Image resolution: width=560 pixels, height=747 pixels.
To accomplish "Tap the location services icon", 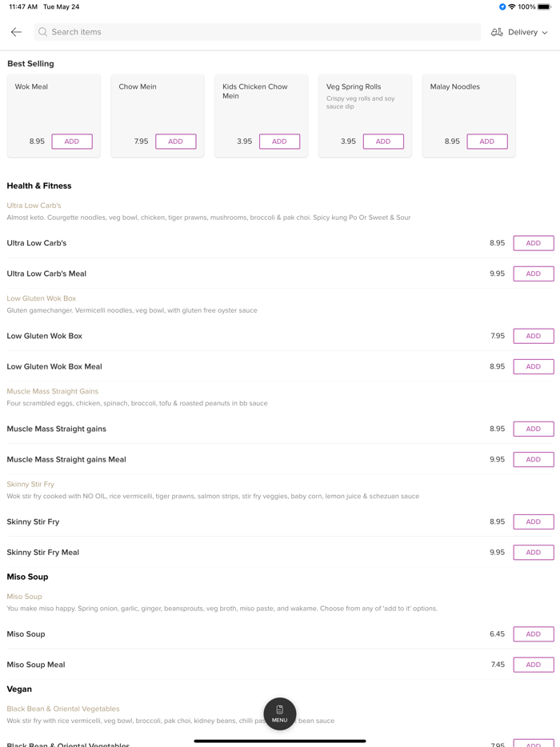I will pos(502,7).
